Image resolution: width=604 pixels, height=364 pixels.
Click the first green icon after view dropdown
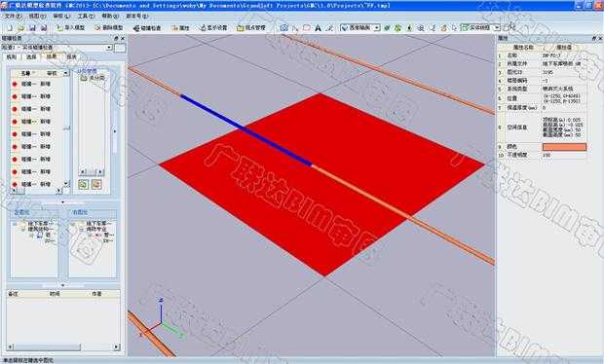[x=387, y=27]
